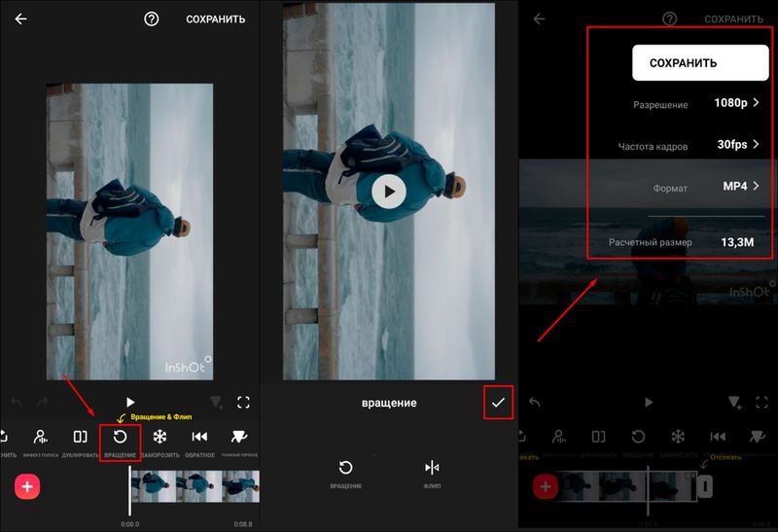
Task: Expand the Формат MP4 option
Action: pyautogui.click(x=739, y=187)
